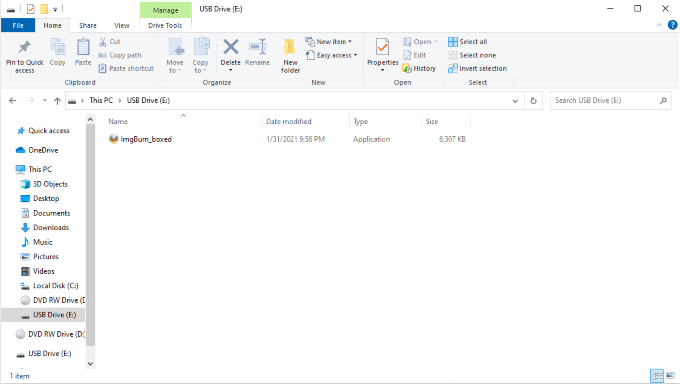Click Copy path in Clipboard group
680x384 pixels.
(120, 55)
